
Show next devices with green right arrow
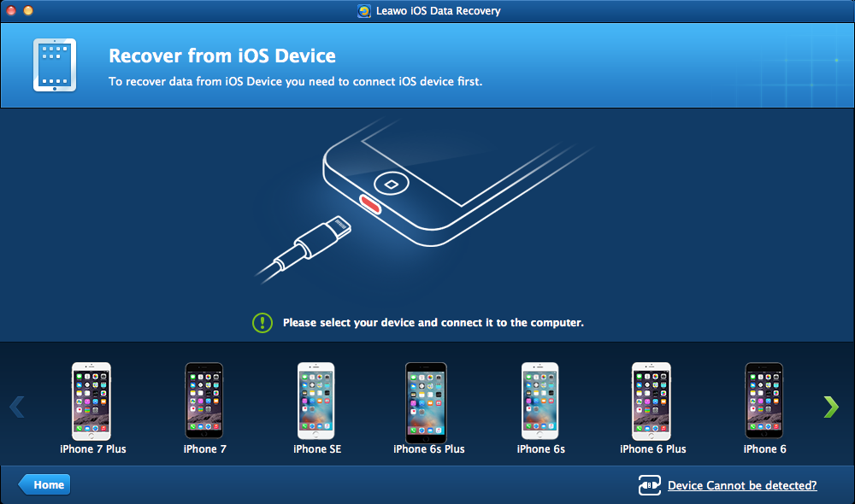pyautogui.click(x=831, y=407)
